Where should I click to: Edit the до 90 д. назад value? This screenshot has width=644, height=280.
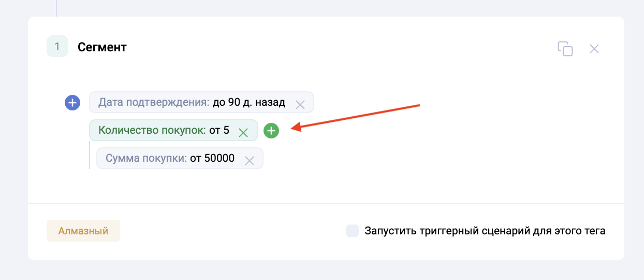click(248, 102)
